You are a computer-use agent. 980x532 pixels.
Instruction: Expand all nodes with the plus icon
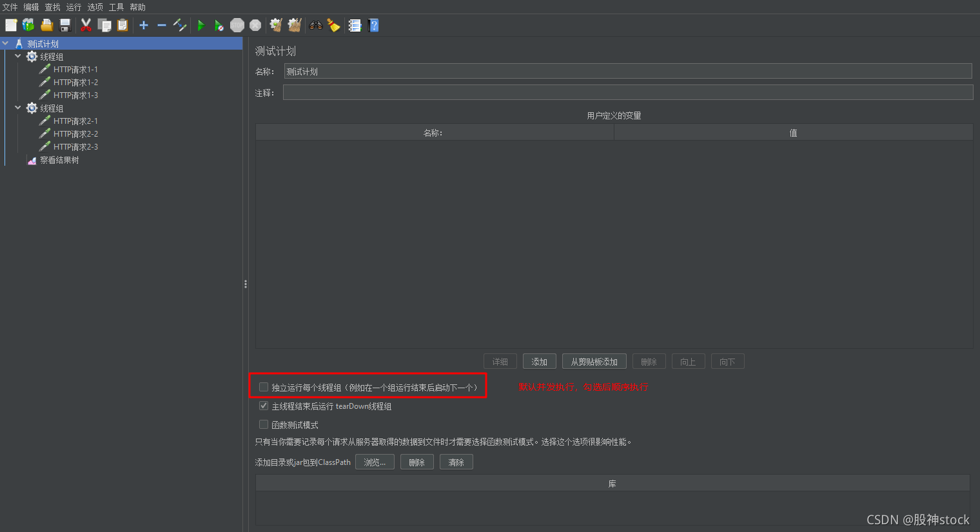[x=144, y=25]
